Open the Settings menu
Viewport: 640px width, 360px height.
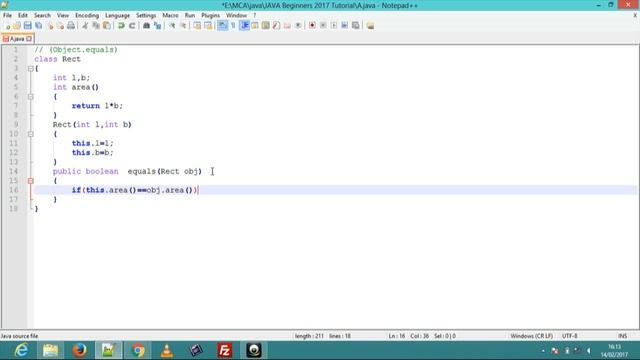coord(146,16)
